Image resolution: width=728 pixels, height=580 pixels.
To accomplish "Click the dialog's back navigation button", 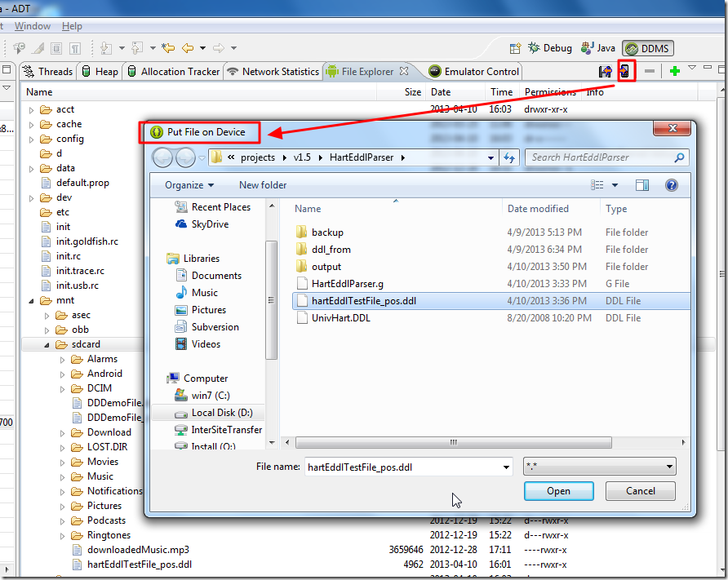I will [x=162, y=157].
